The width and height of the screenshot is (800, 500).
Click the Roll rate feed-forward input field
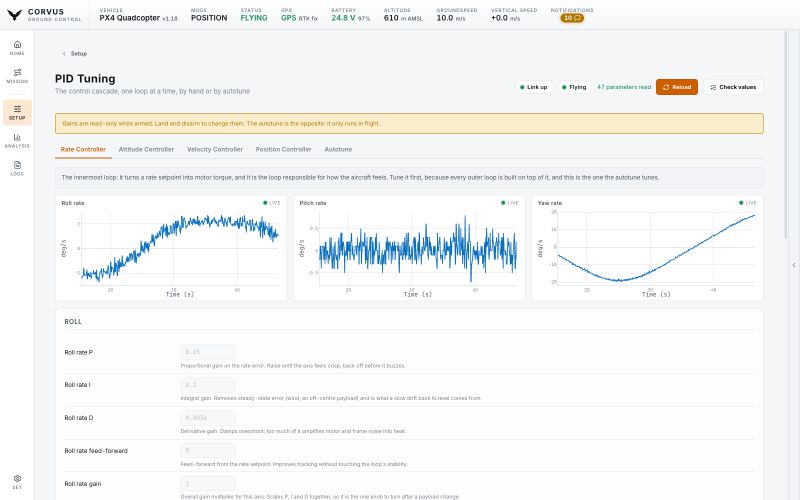tap(208, 451)
